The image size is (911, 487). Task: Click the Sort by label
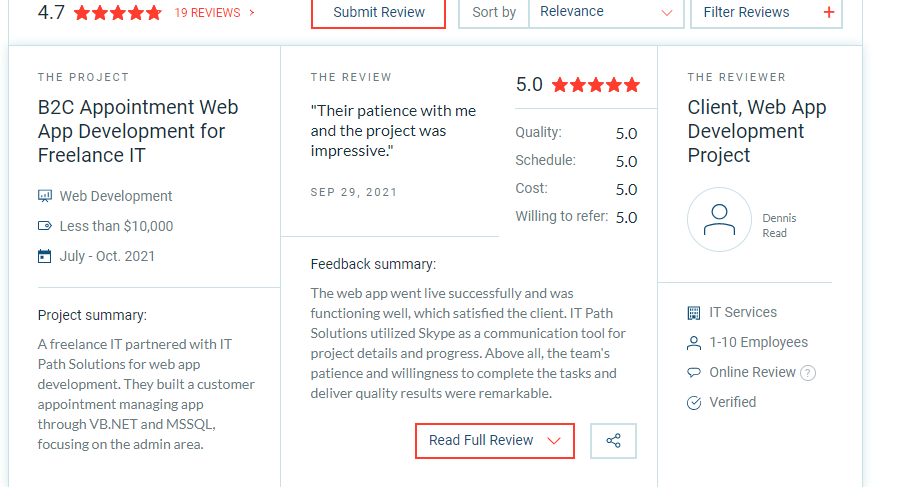click(x=494, y=12)
